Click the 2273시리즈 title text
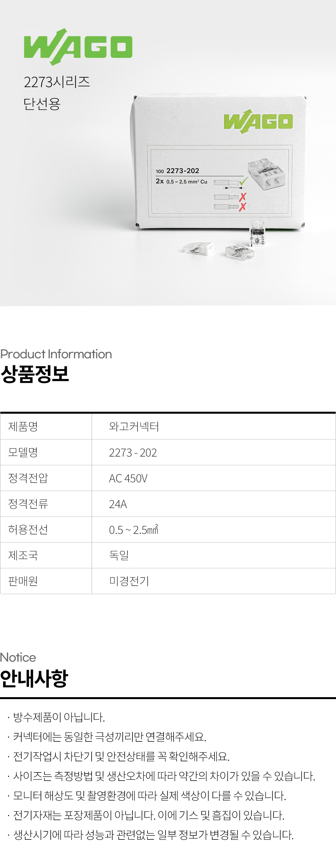336x868 pixels. point(57,82)
